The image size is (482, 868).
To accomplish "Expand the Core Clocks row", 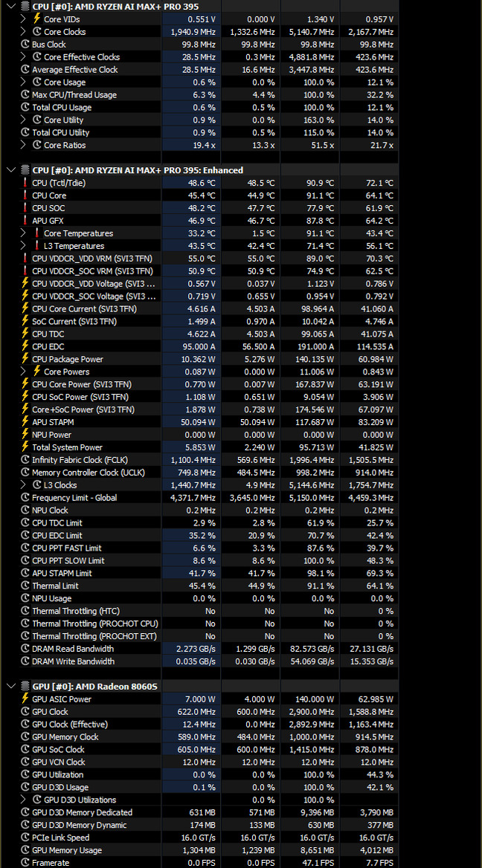I will 23,31.
